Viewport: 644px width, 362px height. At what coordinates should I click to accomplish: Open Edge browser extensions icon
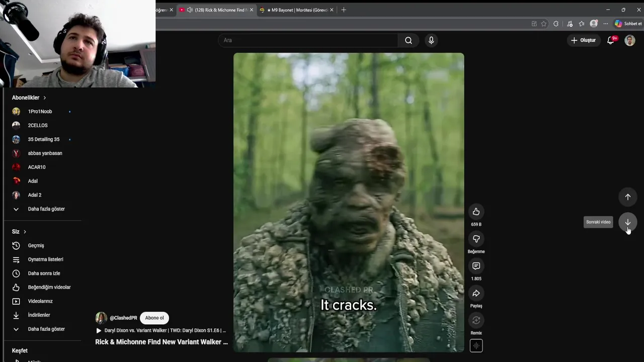click(556, 24)
